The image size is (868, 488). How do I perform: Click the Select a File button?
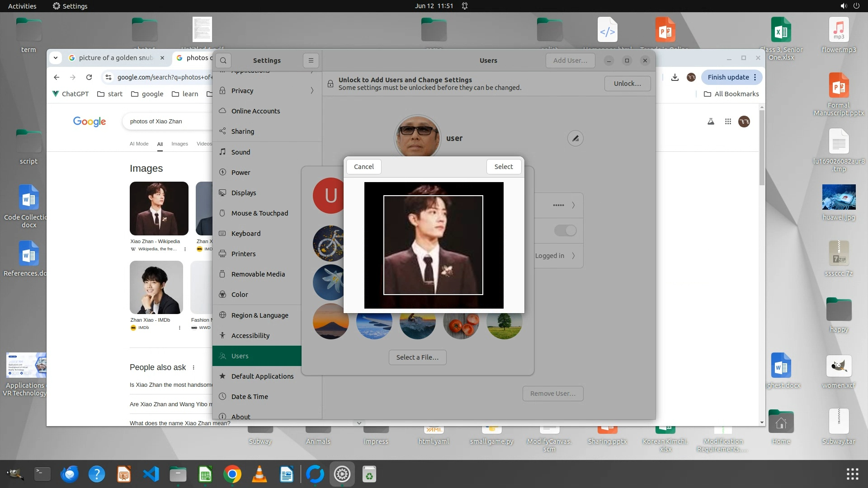(x=417, y=357)
